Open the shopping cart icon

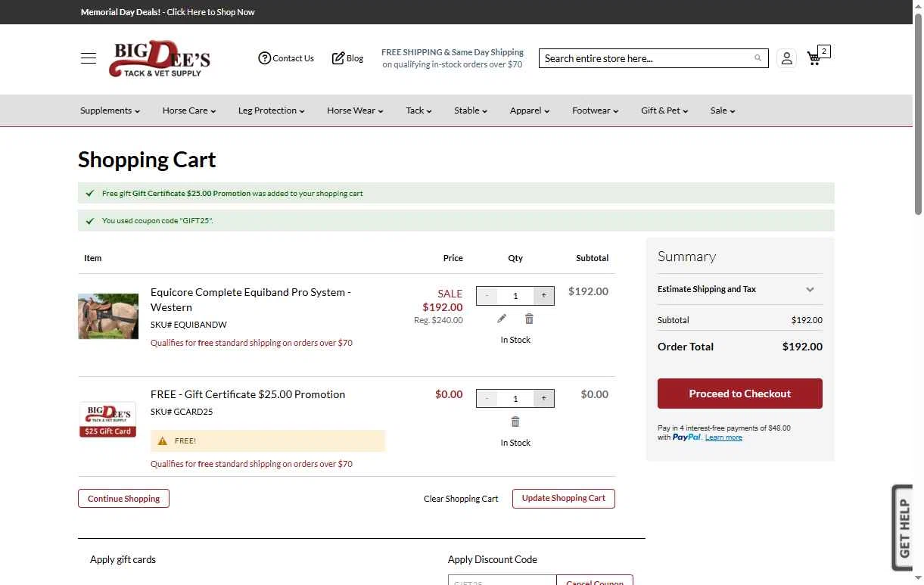tap(814, 58)
